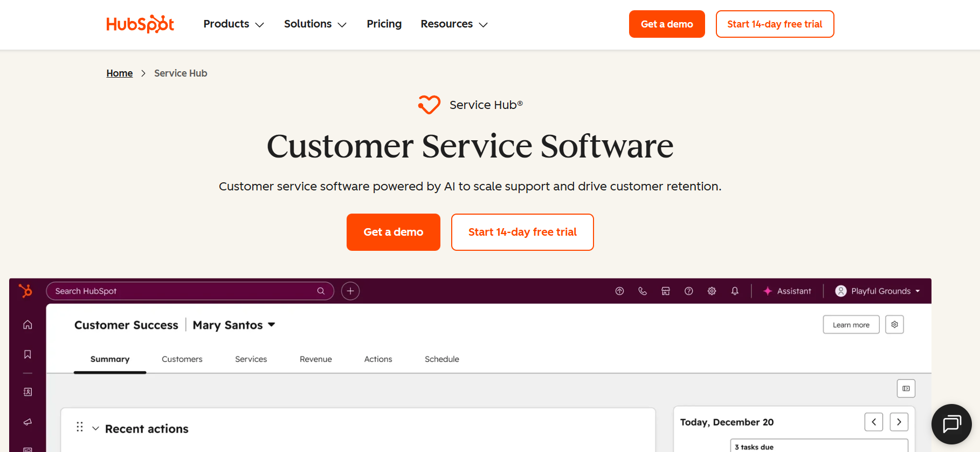
Task: Switch to the Schedule tab
Action: pos(442,359)
